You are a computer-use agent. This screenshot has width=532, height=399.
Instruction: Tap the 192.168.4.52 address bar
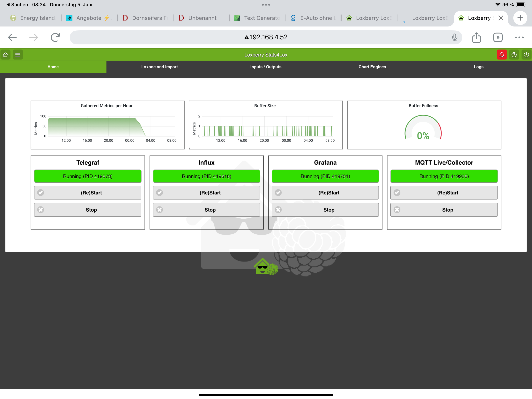point(266,37)
